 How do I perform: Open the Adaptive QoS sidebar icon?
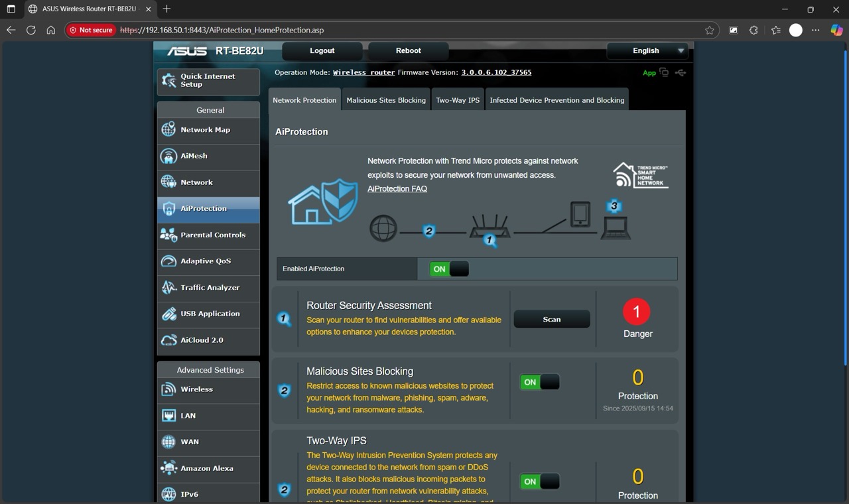169,261
